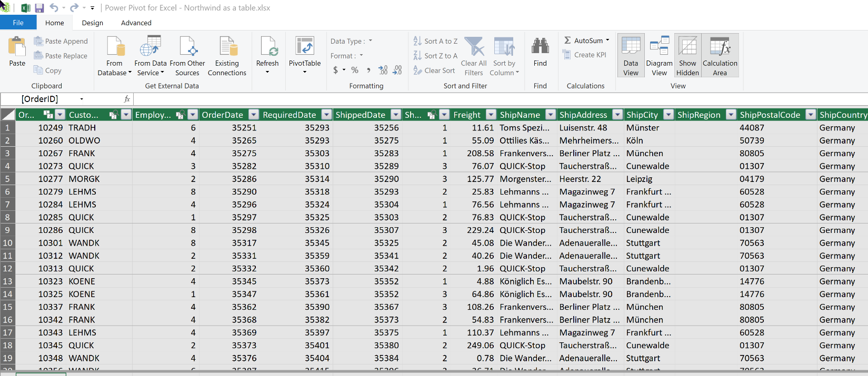Switch to the Design tab
Image resolution: width=868 pixels, height=376 pixels.
(x=93, y=23)
